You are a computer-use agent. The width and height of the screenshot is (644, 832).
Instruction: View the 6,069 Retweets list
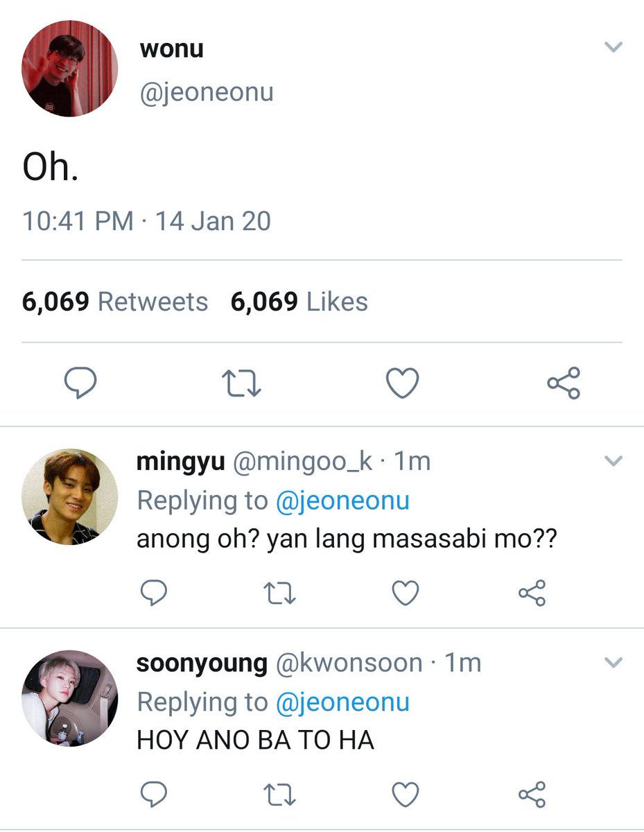[115, 302]
